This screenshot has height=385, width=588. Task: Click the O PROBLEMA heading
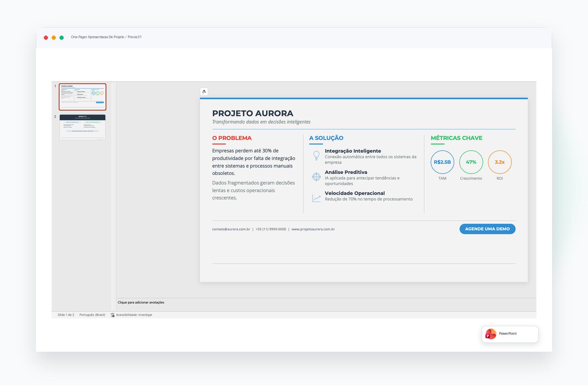[x=232, y=138]
